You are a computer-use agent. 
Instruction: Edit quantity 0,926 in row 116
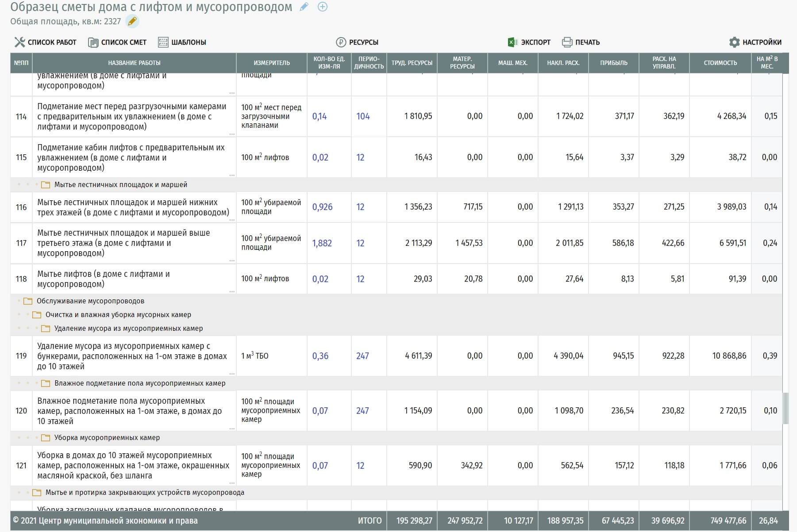[322, 207]
